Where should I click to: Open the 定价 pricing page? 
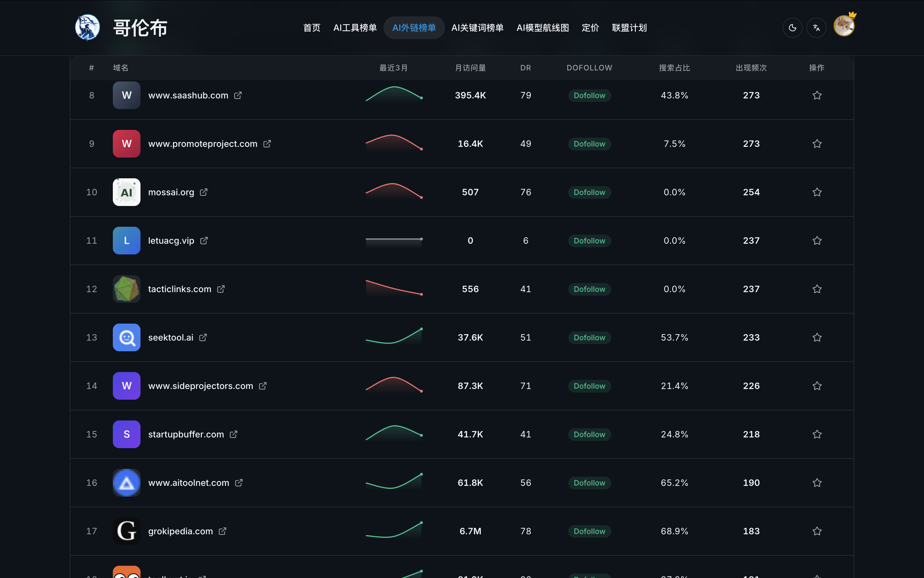(x=590, y=28)
